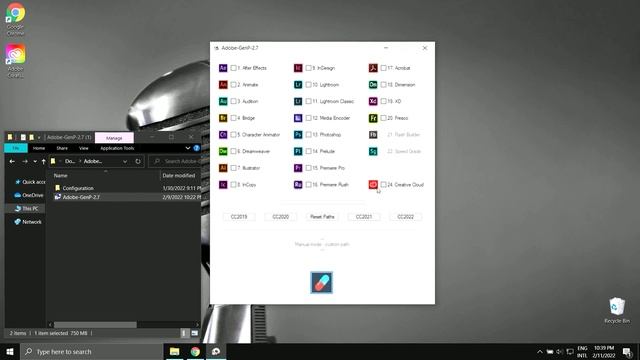The height and width of the screenshot is (360, 640).
Task: Click the Windows Start button
Action: pos(10,351)
